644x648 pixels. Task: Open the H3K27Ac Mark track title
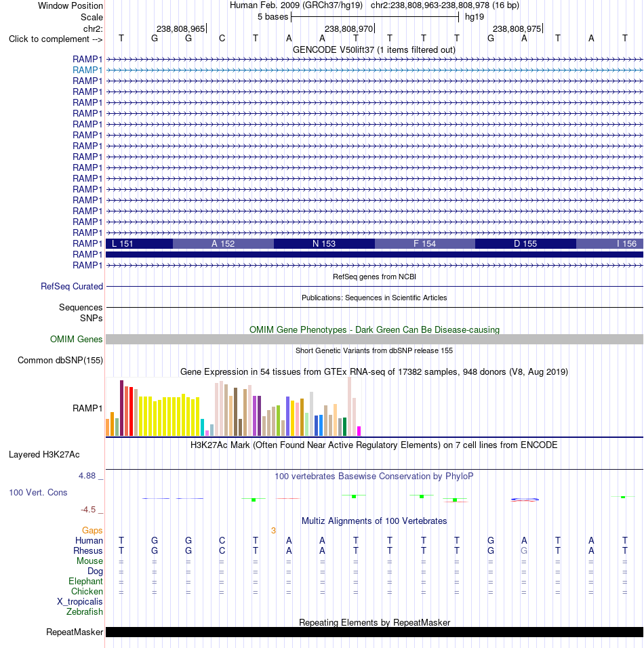374,445
